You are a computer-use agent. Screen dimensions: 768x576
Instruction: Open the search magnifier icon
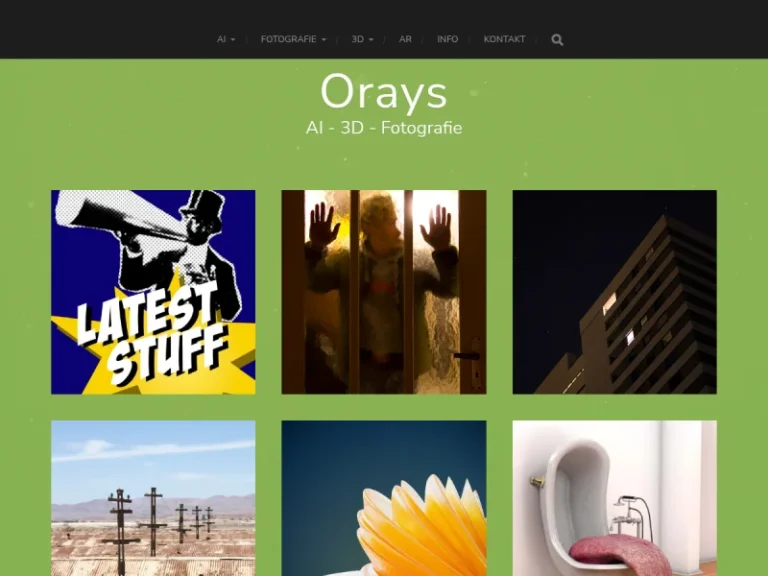pos(557,40)
